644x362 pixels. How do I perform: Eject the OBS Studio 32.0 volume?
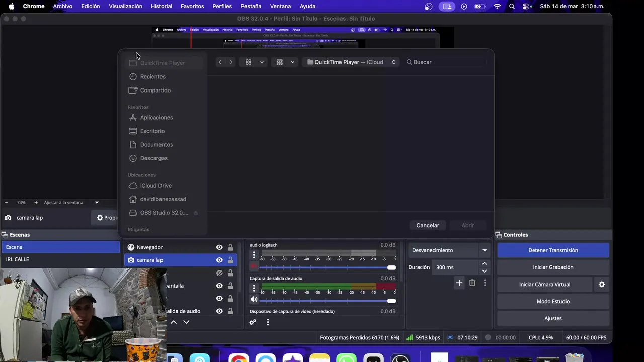point(196,213)
